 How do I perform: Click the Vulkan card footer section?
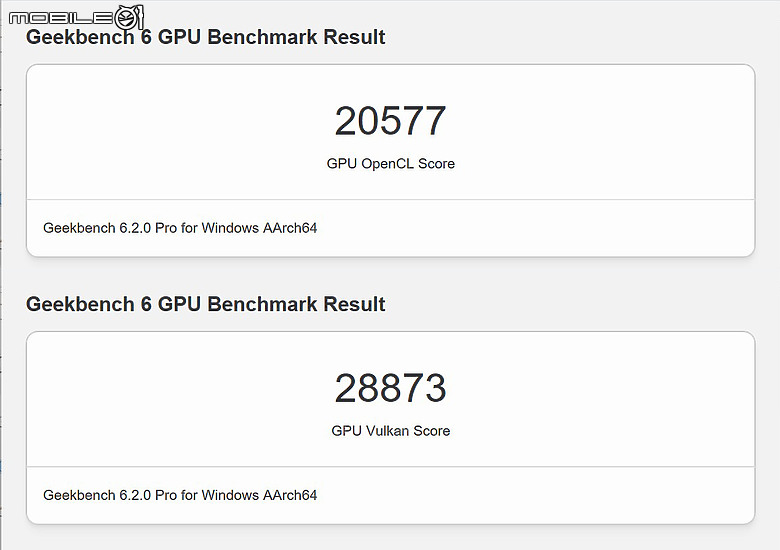[x=390, y=495]
